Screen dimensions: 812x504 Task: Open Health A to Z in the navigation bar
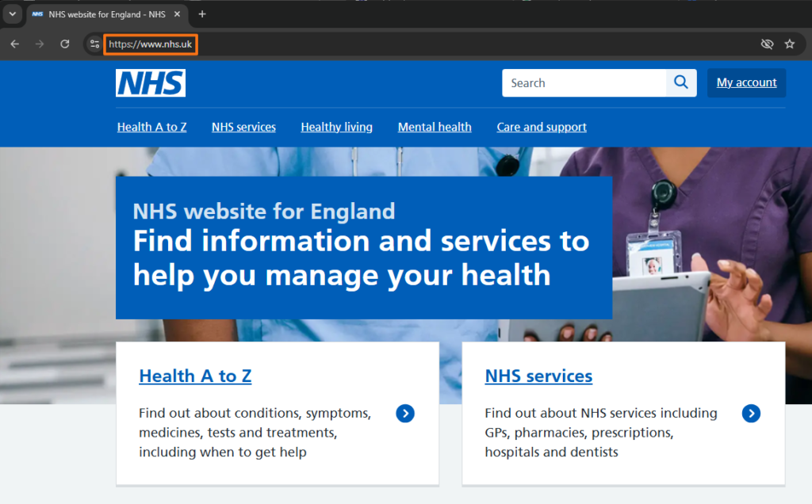click(151, 127)
